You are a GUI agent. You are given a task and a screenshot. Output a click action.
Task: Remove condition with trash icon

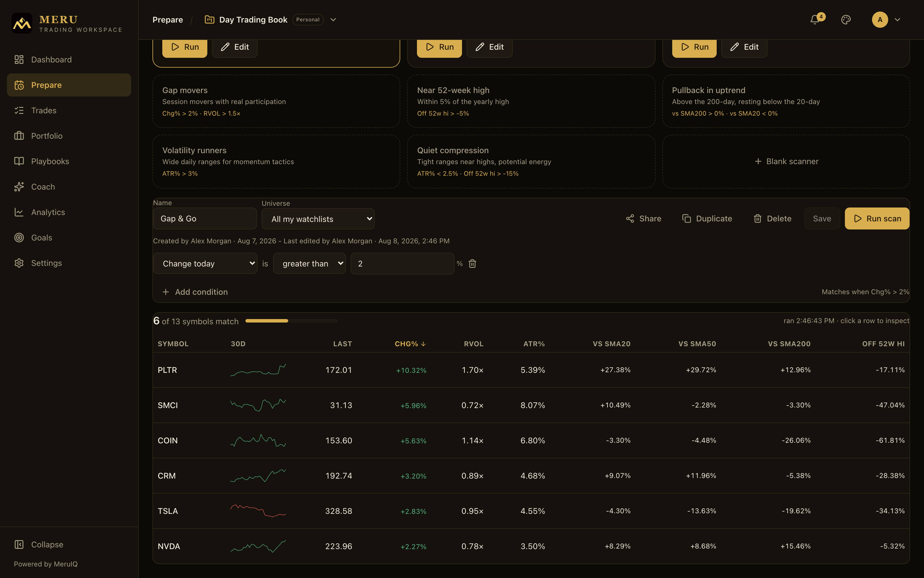(x=472, y=263)
